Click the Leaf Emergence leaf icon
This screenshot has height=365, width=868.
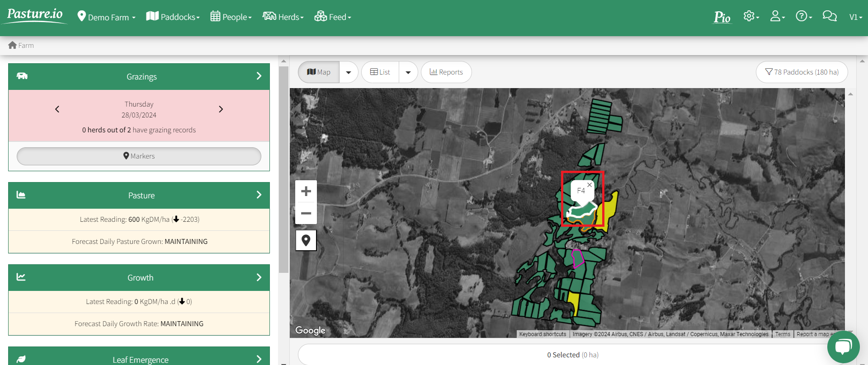tap(21, 359)
